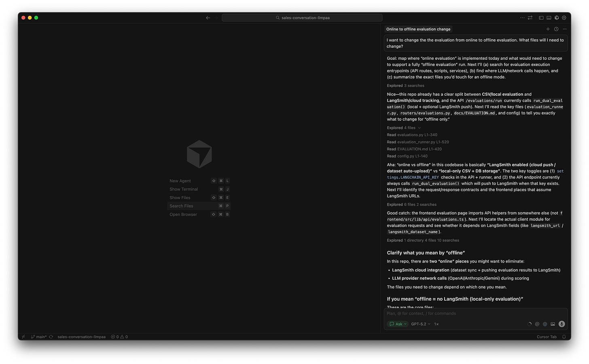Viewport: 589px width, 364px height.
Task: Add context using the @ icon
Action: 537,324
